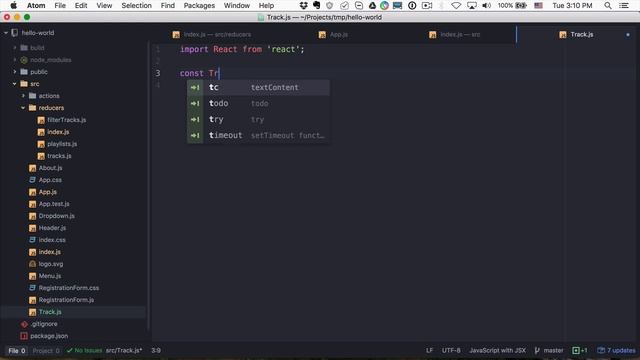Click the No Issues checkmark icon
This screenshot has height=360, width=640.
(x=69, y=350)
